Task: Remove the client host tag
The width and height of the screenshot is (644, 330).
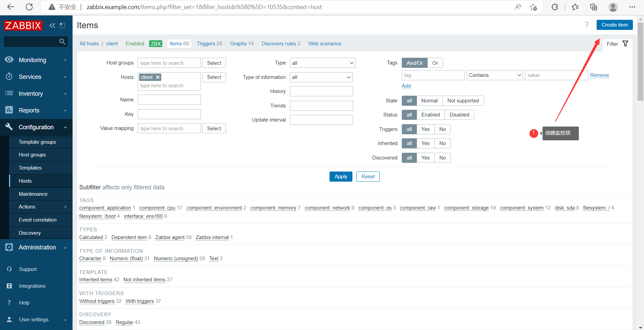Action: (158, 77)
